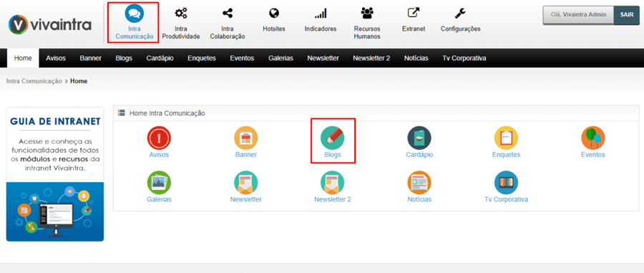Open Hotsites globe icon

274,14
